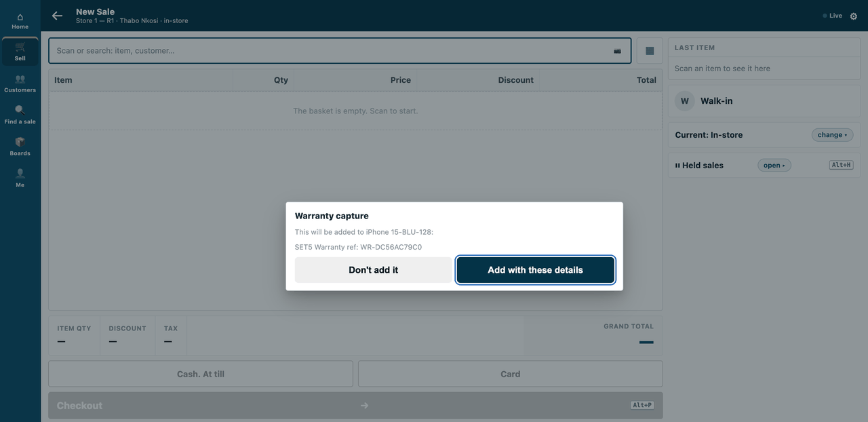
Task: Click the Item column header
Action: pyautogui.click(x=63, y=80)
